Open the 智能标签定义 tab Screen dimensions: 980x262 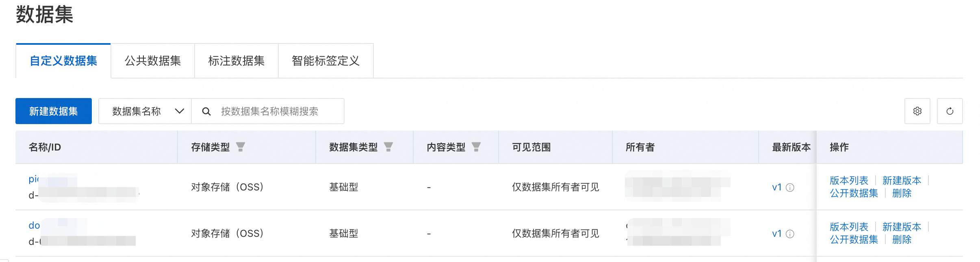pos(326,61)
